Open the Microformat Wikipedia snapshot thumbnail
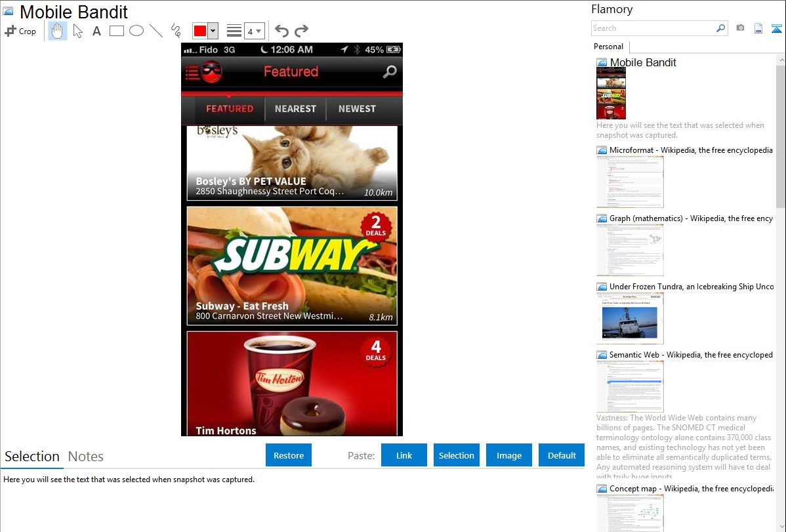The width and height of the screenshot is (786, 532). click(630, 182)
